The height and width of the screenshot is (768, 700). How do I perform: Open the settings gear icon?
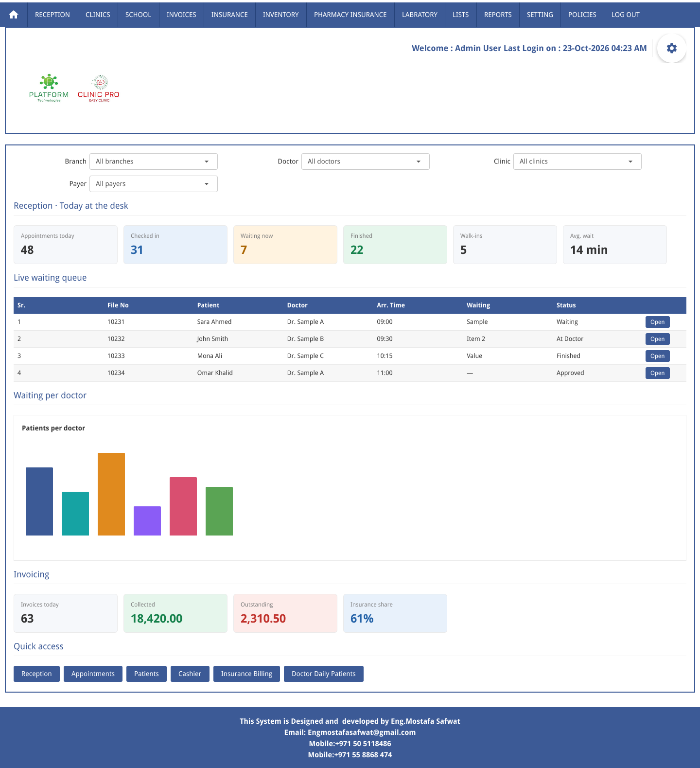click(x=671, y=48)
